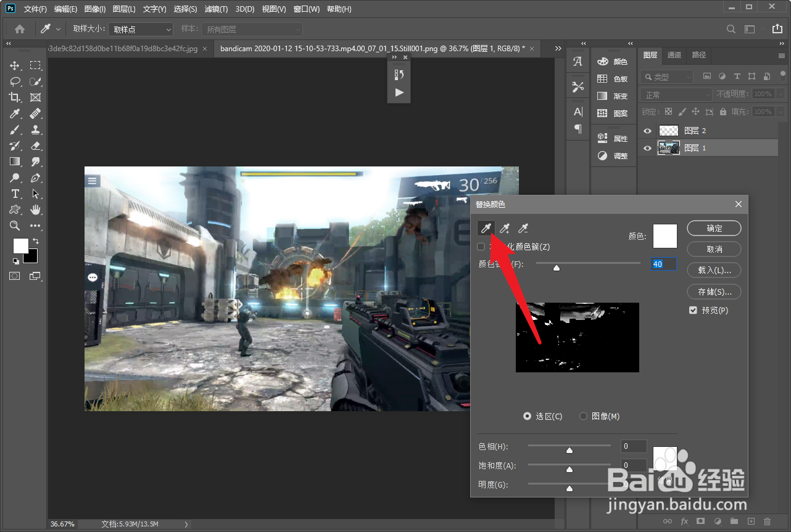Select the 选区(C) radio button
Screen dimensions: 791x532
coord(527,416)
